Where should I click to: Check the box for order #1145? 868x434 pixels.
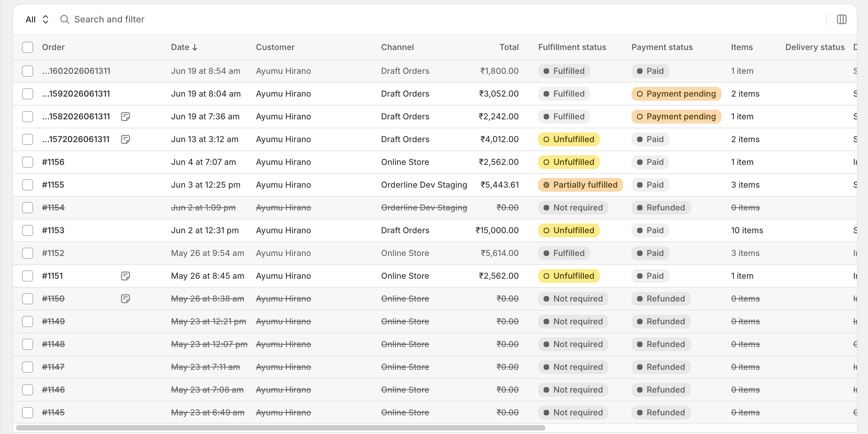(x=28, y=413)
